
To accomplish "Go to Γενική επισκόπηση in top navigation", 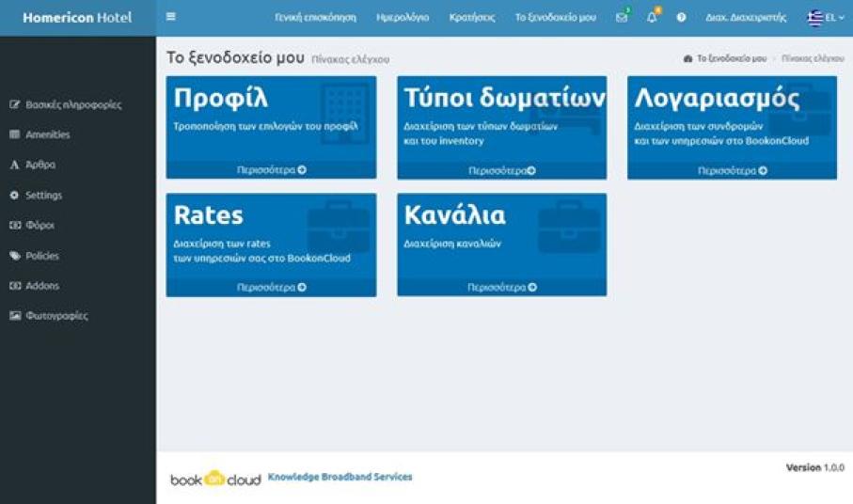I will tap(315, 18).
